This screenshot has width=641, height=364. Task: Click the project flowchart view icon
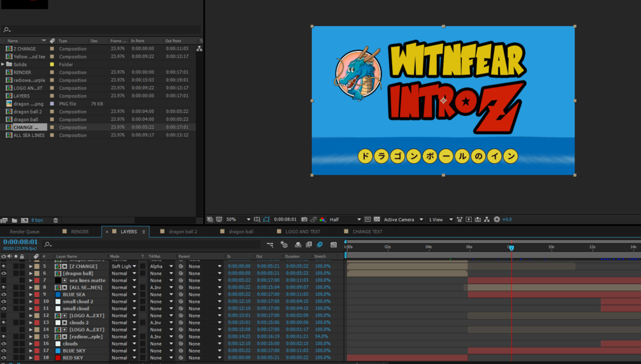(x=199, y=48)
